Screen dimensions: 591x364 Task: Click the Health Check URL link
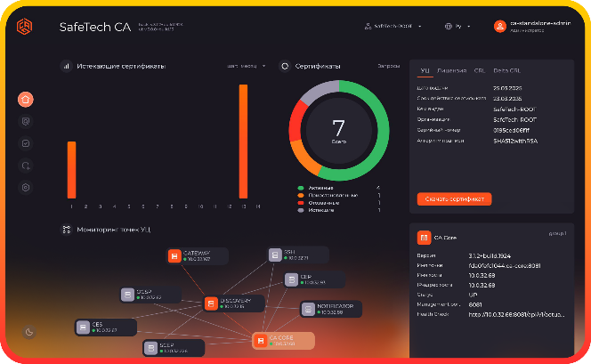[x=516, y=315]
